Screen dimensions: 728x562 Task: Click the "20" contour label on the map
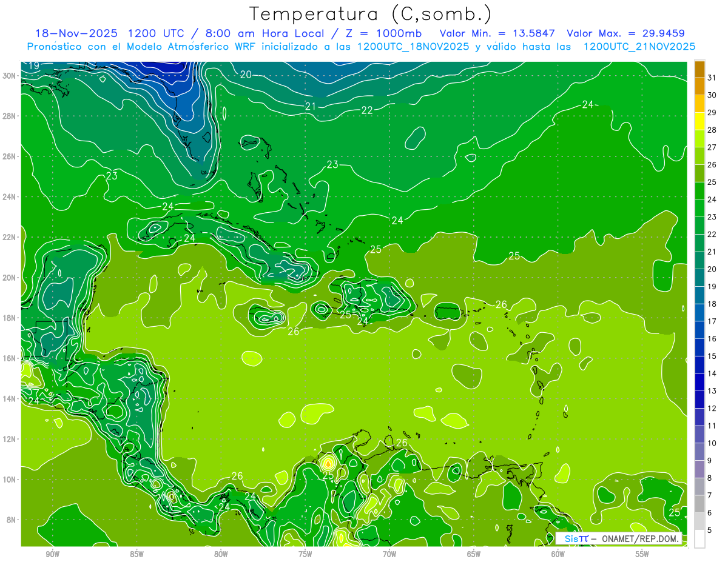tap(246, 75)
